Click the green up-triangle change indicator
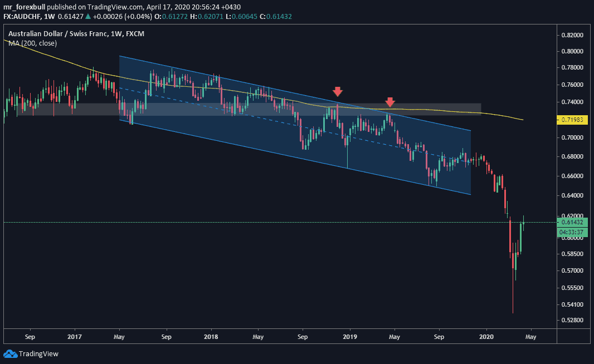The image size is (594, 364). tap(87, 17)
